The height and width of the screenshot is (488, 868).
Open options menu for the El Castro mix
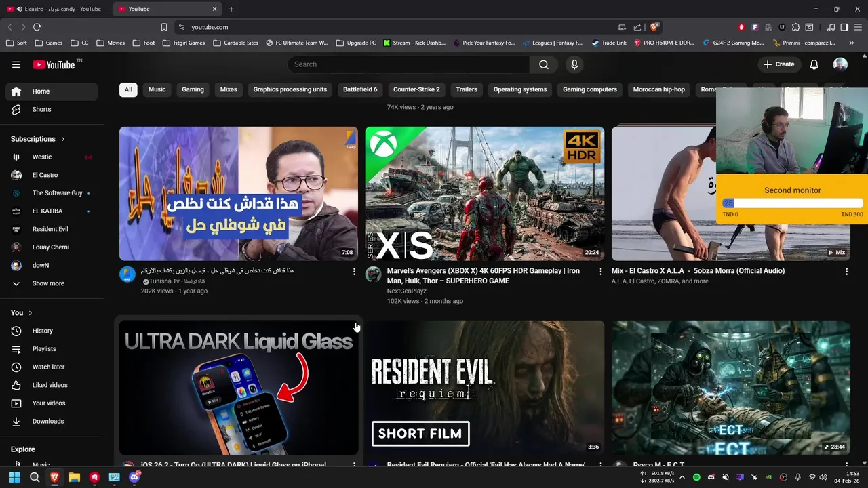pos(846,272)
